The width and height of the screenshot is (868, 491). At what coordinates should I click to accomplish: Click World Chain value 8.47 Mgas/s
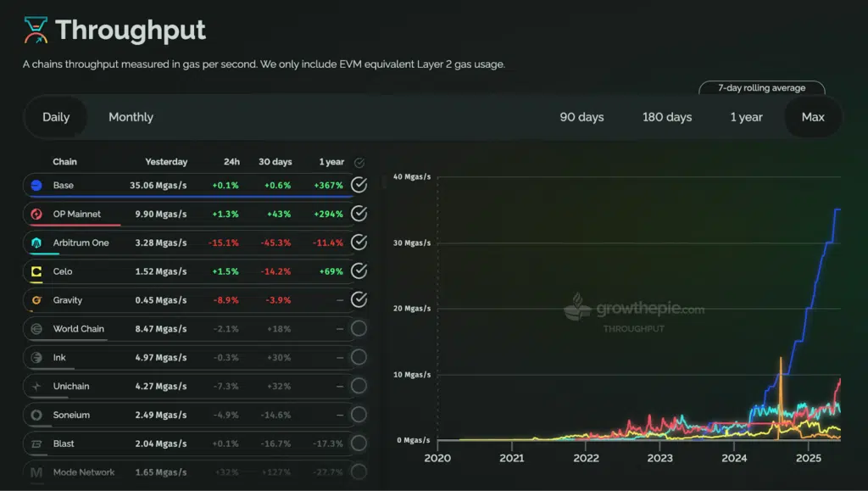161,329
